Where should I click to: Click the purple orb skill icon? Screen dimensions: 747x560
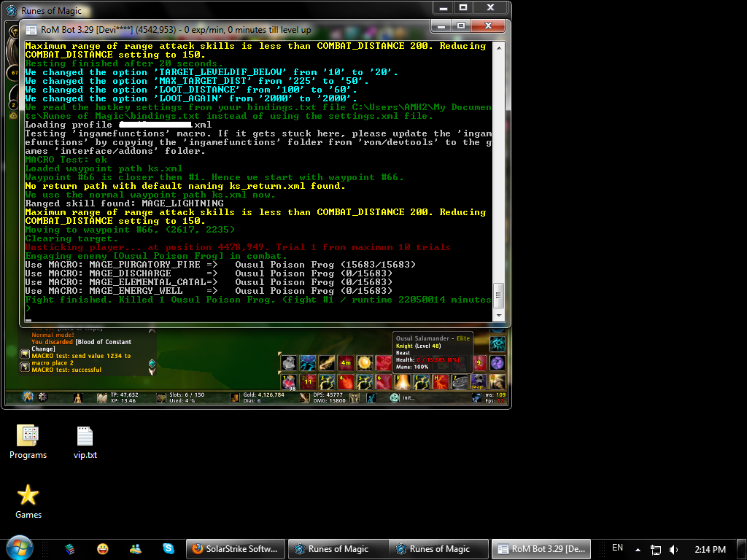[x=498, y=363]
